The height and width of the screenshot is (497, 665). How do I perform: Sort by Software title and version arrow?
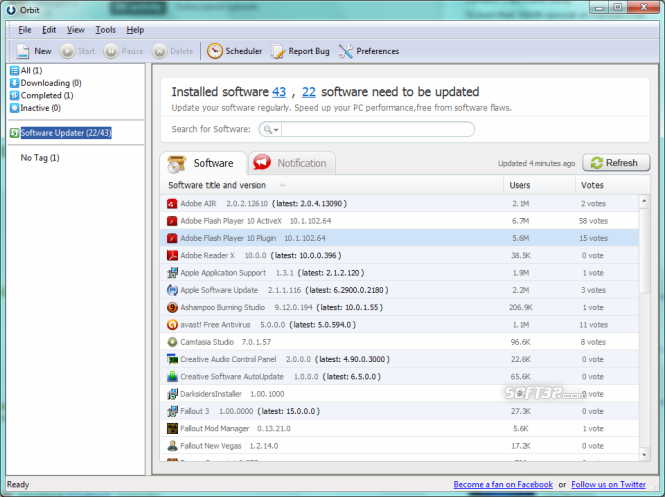point(282,185)
